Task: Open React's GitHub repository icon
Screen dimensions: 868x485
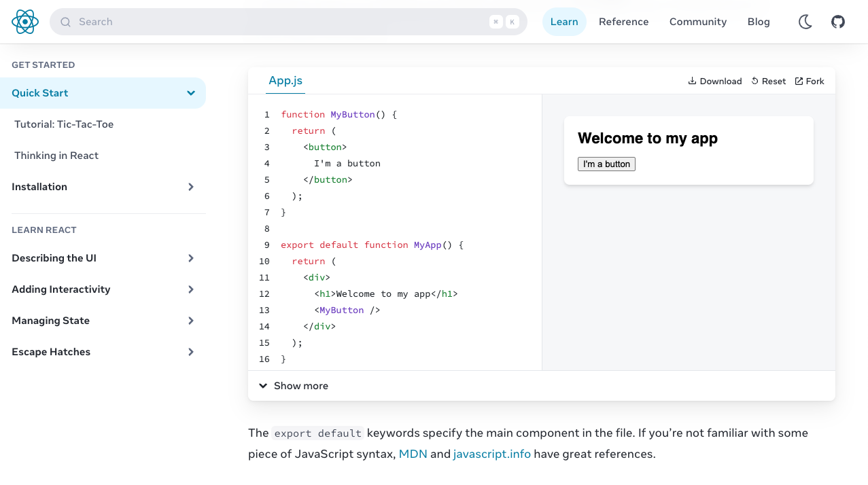Action: coord(837,21)
